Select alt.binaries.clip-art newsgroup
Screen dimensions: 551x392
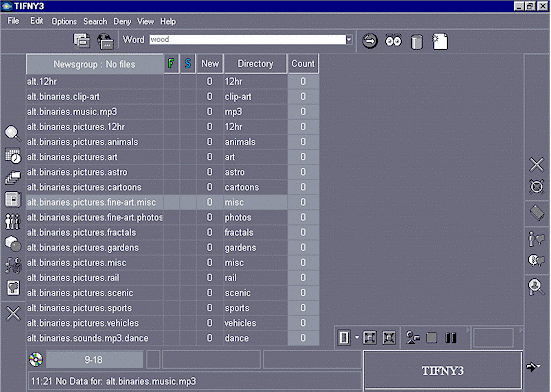click(x=173, y=97)
